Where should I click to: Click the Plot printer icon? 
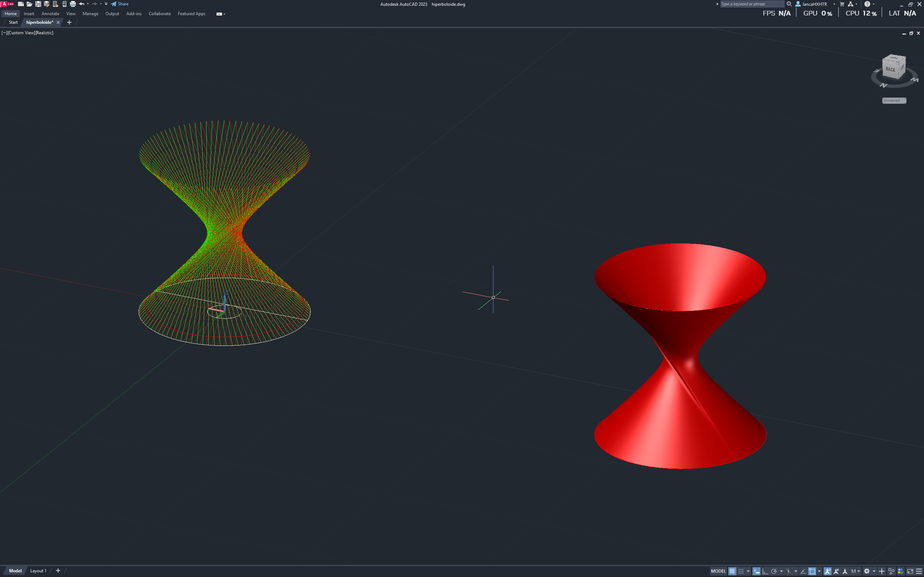[x=73, y=4]
